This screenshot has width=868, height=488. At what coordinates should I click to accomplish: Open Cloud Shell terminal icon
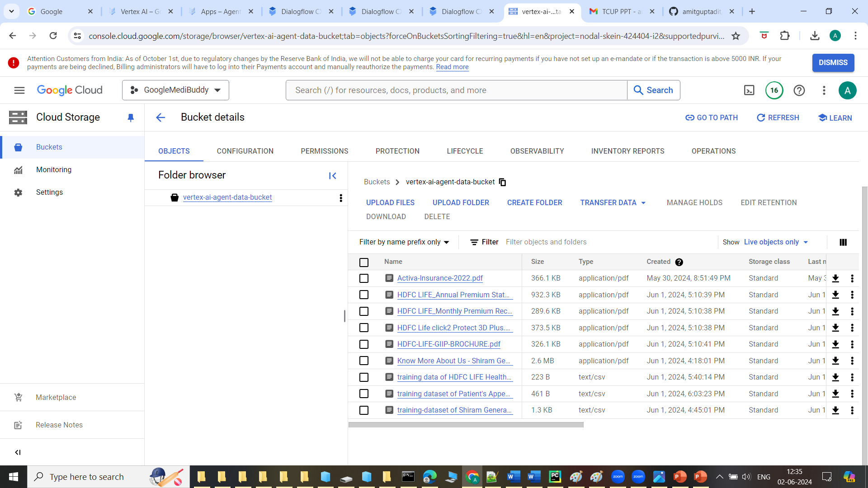point(749,90)
